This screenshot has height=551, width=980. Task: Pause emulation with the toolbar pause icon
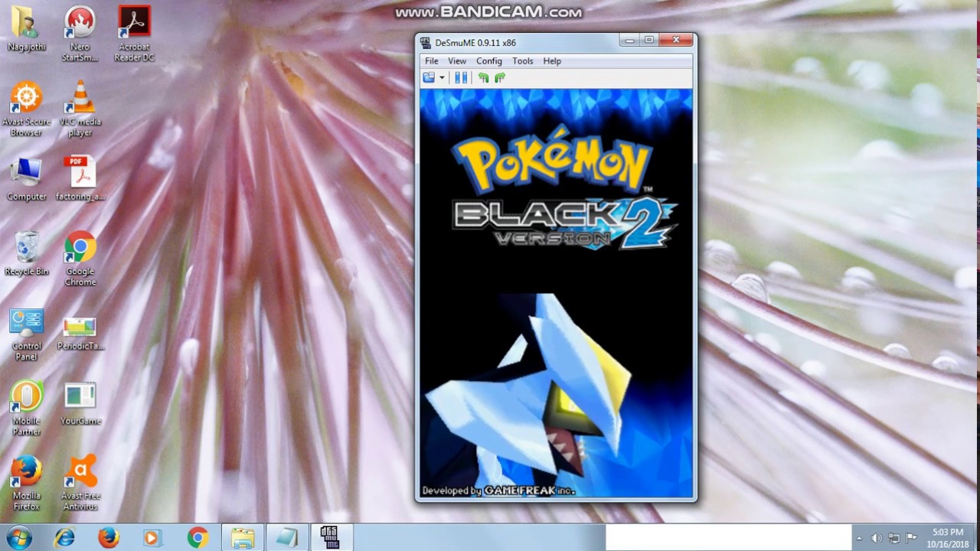(x=461, y=77)
